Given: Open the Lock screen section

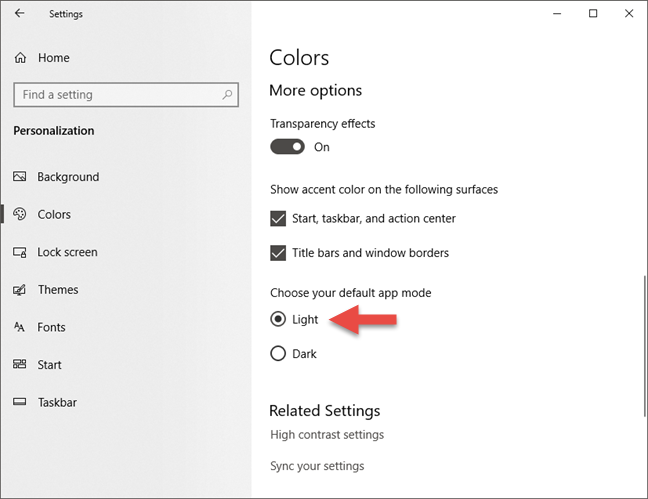Looking at the screenshot, I should [x=67, y=252].
